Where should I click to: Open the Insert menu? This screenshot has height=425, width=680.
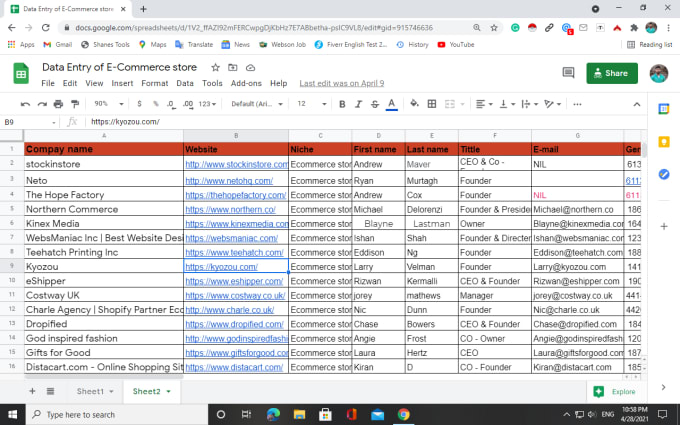(x=122, y=83)
